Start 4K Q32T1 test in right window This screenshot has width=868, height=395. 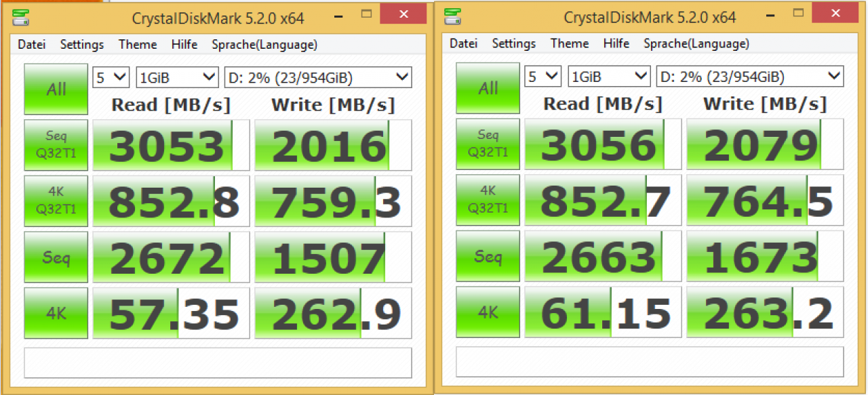click(488, 200)
